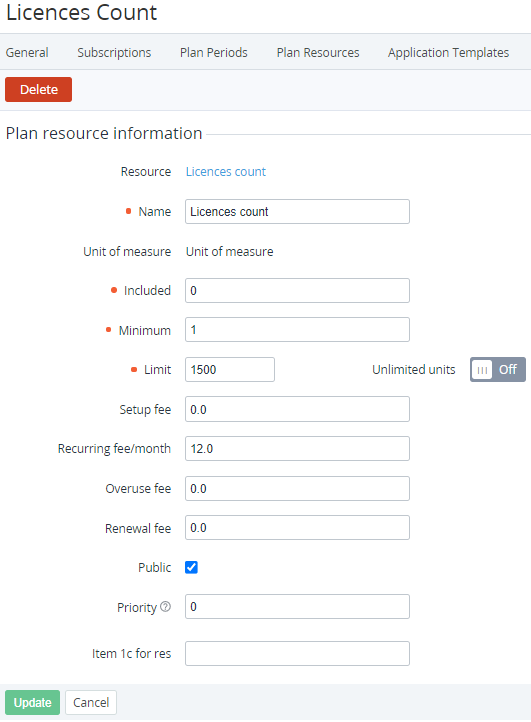Click the Recurring fee/month field

click(297, 448)
